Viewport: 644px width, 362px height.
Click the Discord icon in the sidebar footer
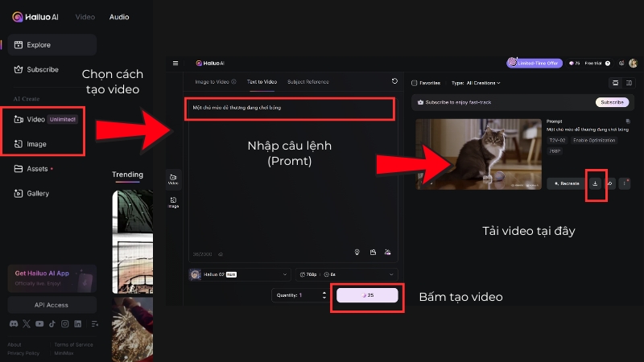pyautogui.click(x=14, y=323)
